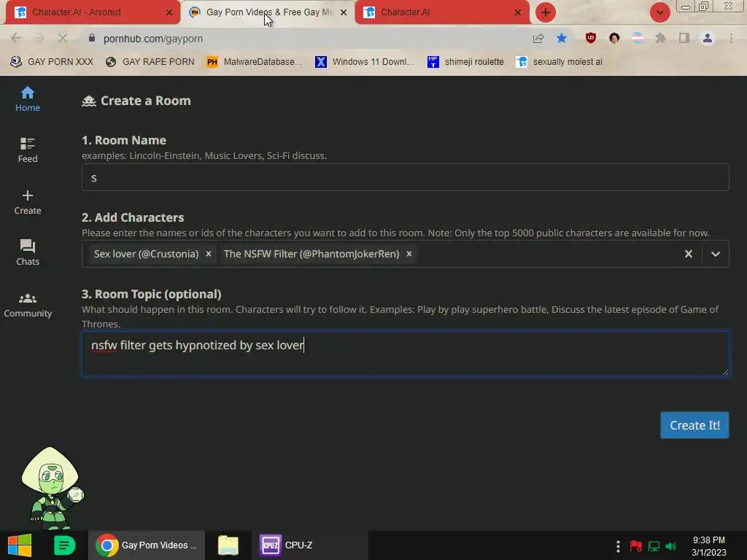The image size is (747, 560).
Task: Click the padlock site info icon
Action: (x=92, y=38)
